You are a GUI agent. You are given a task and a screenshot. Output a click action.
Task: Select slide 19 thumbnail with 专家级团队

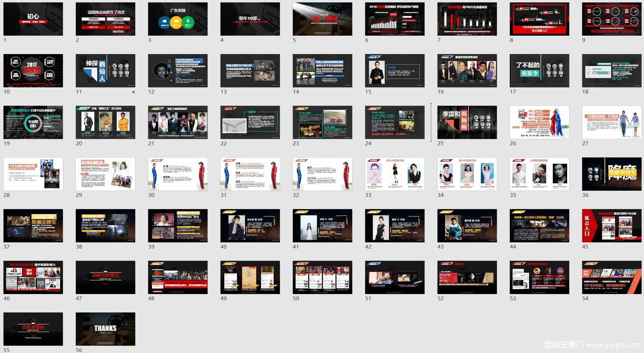pyautogui.click(x=33, y=122)
